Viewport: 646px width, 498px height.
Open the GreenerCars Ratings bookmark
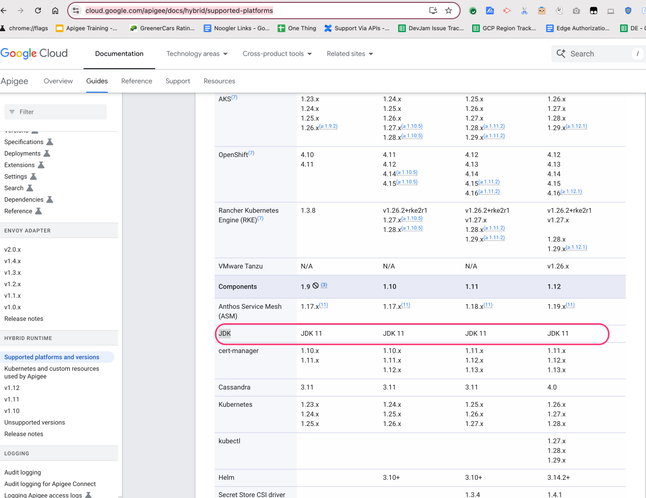[162, 28]
